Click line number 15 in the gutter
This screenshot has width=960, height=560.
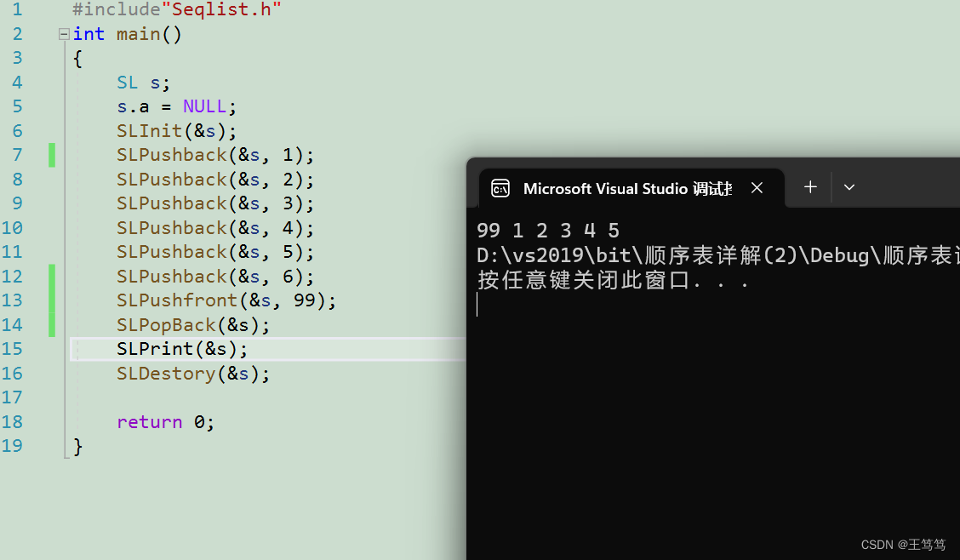12,349
